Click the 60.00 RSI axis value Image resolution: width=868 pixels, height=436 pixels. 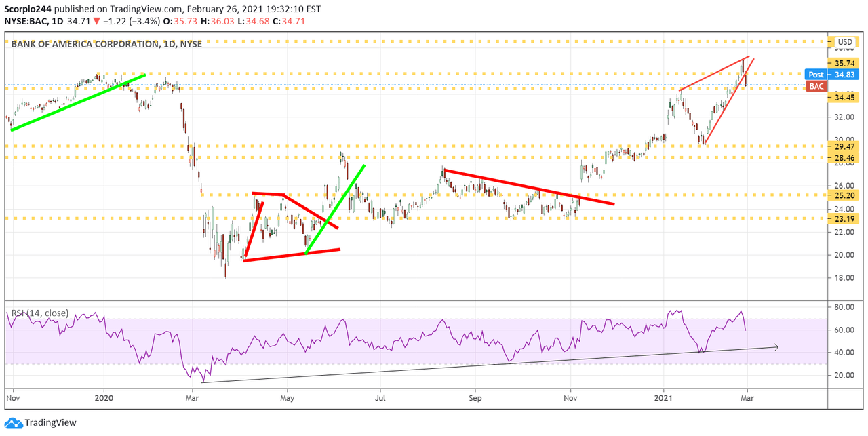(845, 330)
